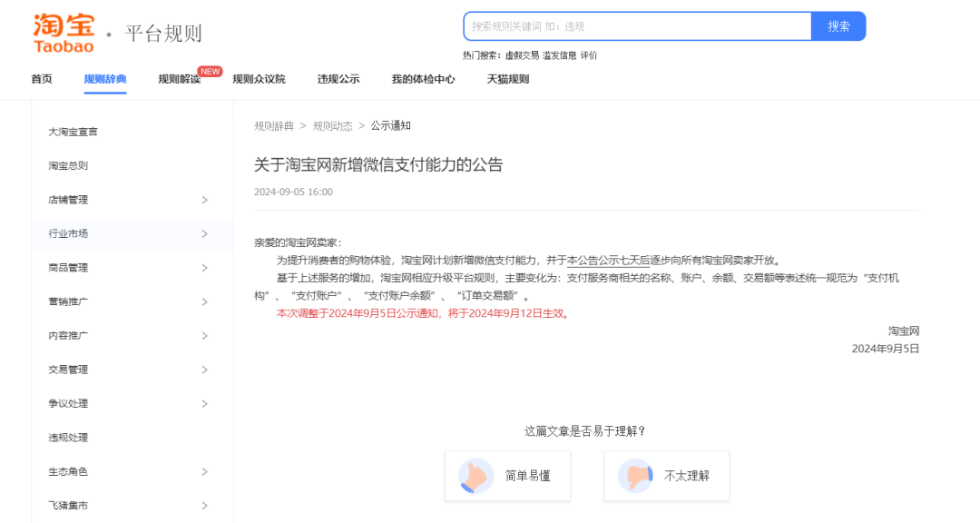Open 大淘宝宣言 in the sidebar

[73, 132]
